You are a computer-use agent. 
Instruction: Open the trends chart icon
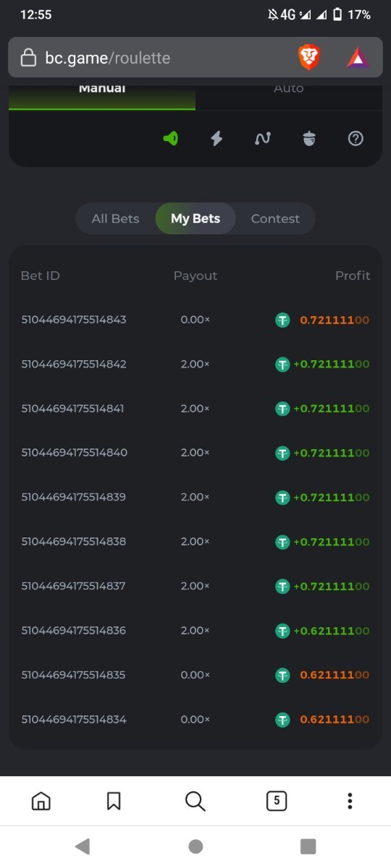point(263,139)
